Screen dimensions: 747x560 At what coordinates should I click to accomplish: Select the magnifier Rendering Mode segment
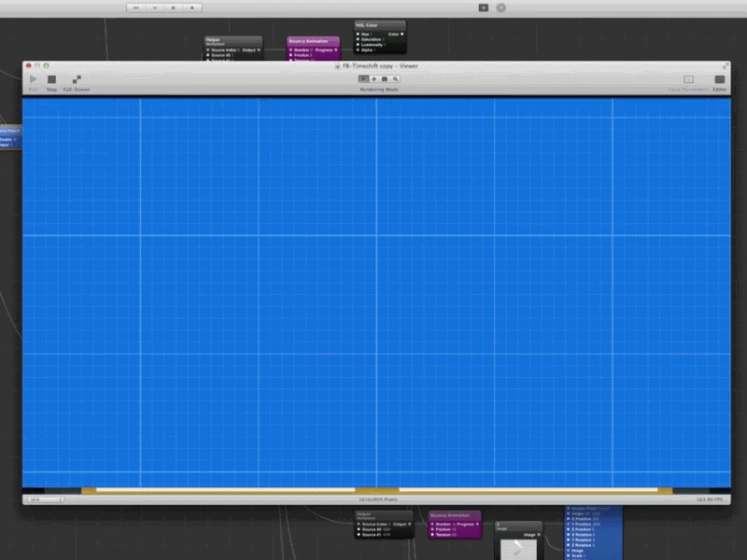pyautogui.click(x=395, y=79)
